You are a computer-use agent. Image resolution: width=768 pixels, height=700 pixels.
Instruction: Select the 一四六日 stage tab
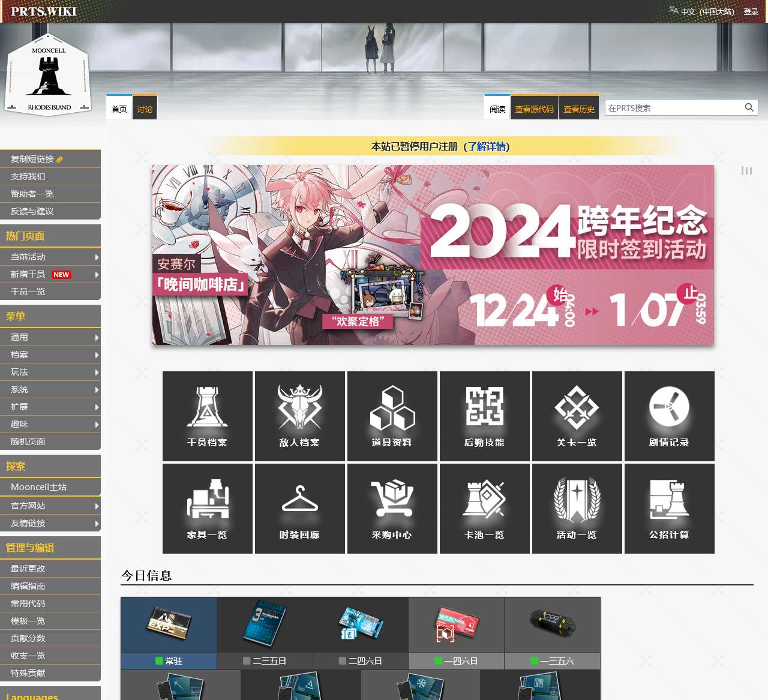click(457, 633)
